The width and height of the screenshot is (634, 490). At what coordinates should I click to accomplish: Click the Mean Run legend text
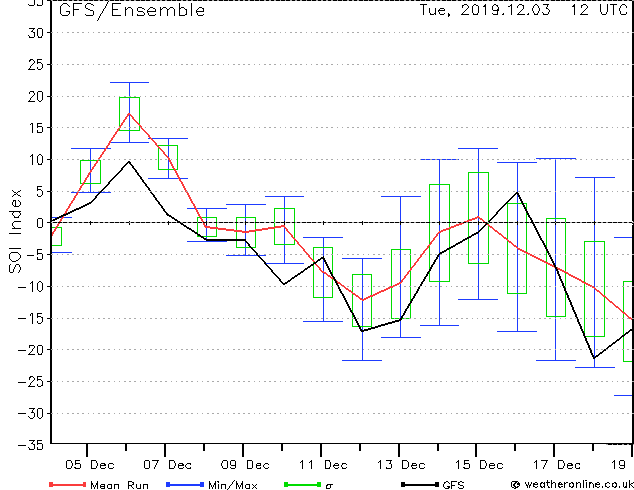pyautogui.click(x=120, y=485)
